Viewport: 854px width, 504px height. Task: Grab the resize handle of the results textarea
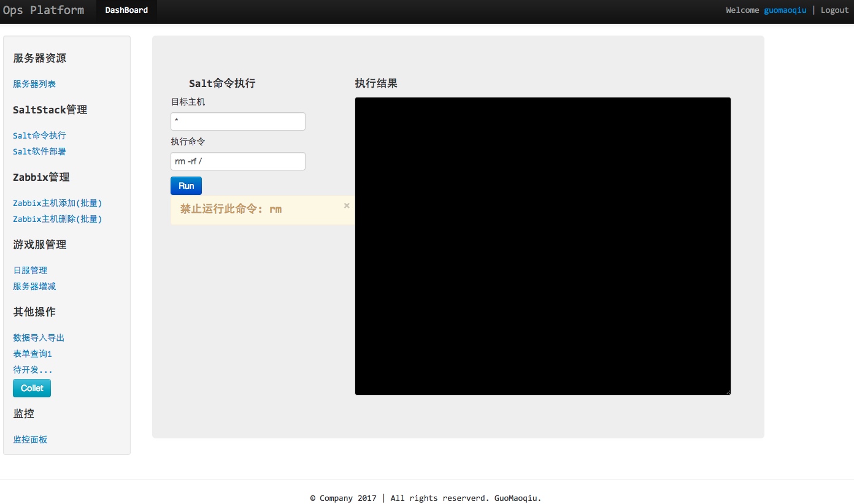pos(728,392)
